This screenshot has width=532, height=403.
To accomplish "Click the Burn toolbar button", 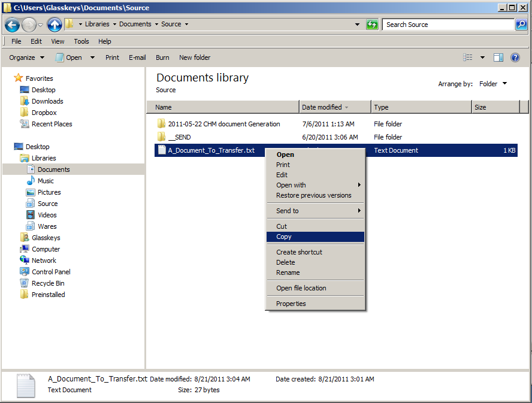I will 162,57.
